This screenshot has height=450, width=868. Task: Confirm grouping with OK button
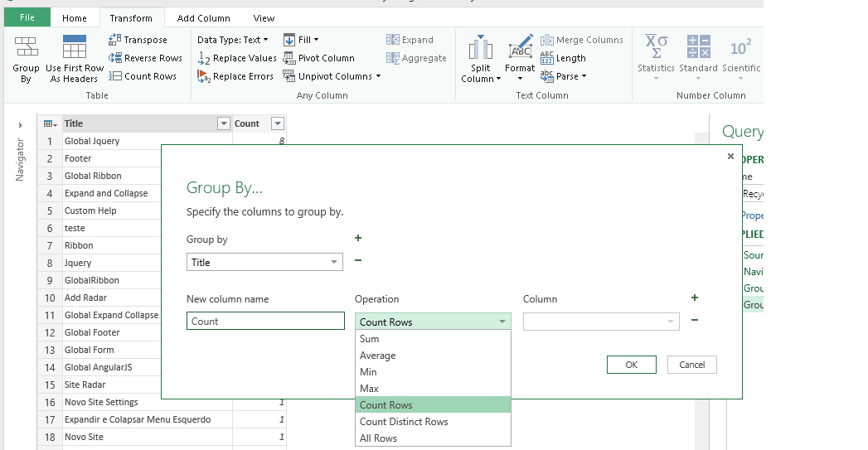tap(631, 365)
